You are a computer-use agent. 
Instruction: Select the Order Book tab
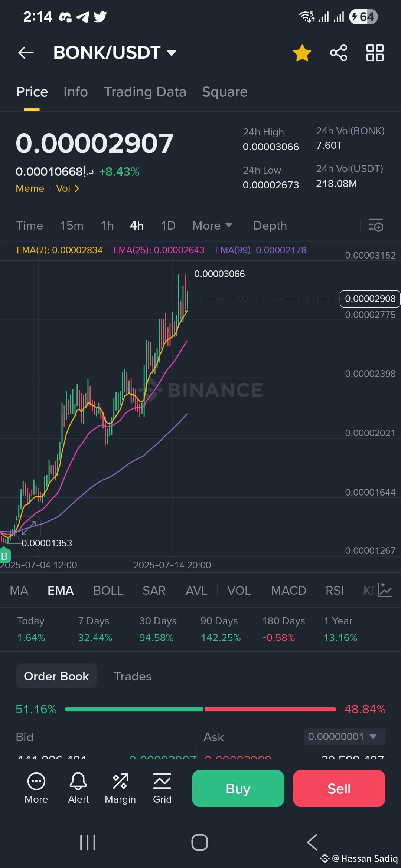[x=56, y=676]
